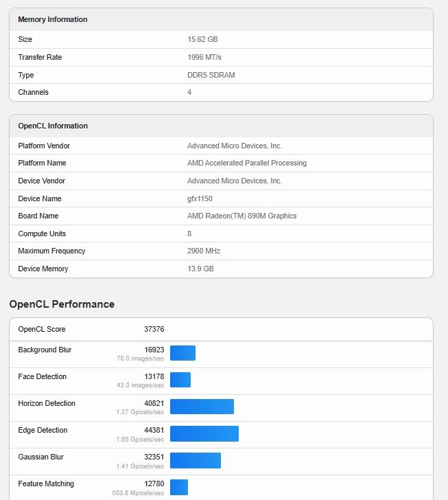Screen dimensions: 448x500
Task: Click the AMD Radeon(TM) 890M Graphics text
Action: coord(241,216)
